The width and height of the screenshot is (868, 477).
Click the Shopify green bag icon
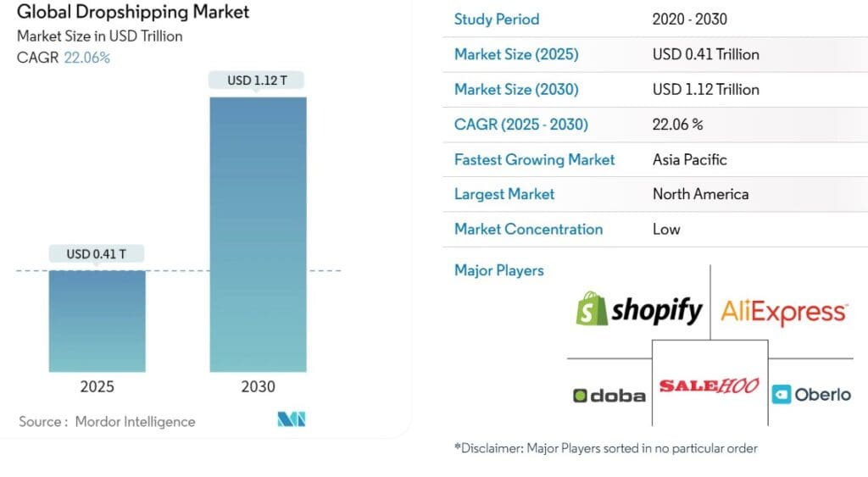point(591,308)
